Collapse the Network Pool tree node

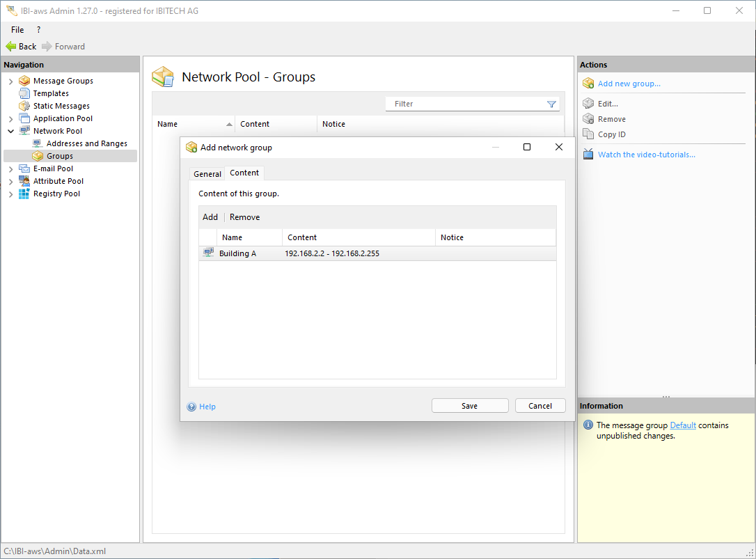[10, 131]
